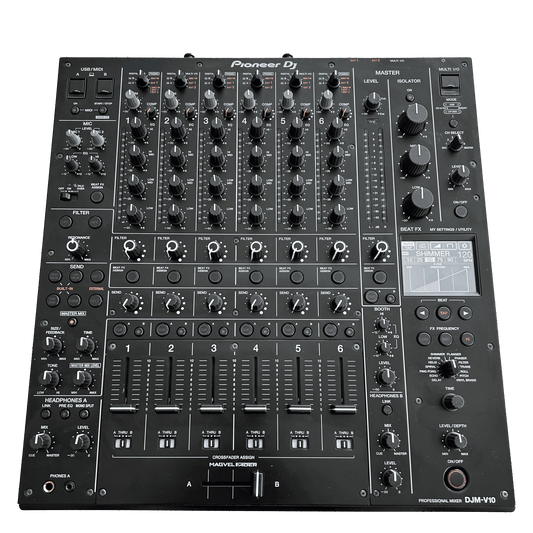Grab the MAGVEL crossfader handle
This screenshot has width=533, height=533.
pyautogui.click(x=258, y=484)
